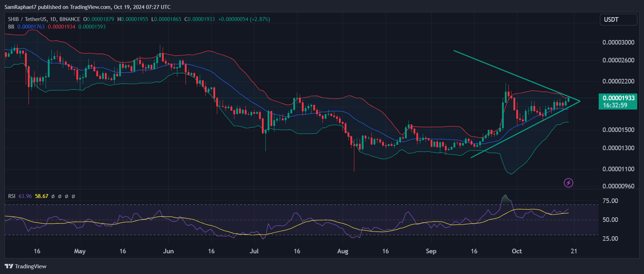The height and width of the screenshot is (274, 644).
Task: Select the RSI indicator legend label
Action: tap(12, 196)
